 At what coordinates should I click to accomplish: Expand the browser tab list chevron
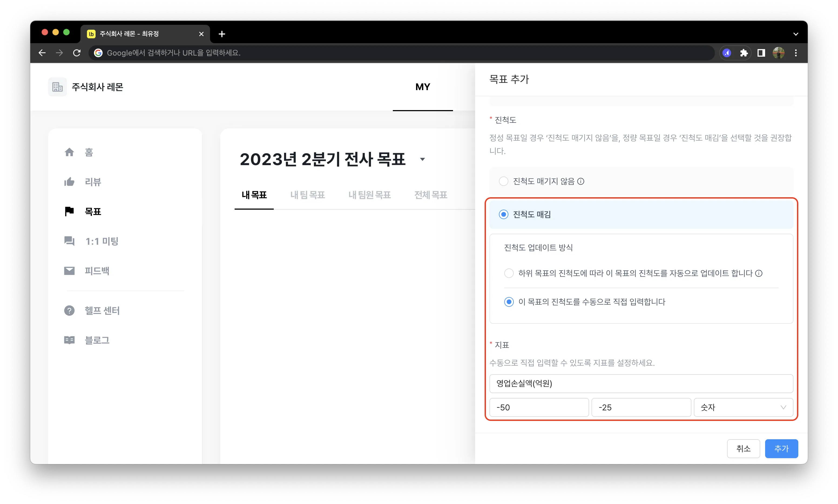pos(796,34)
